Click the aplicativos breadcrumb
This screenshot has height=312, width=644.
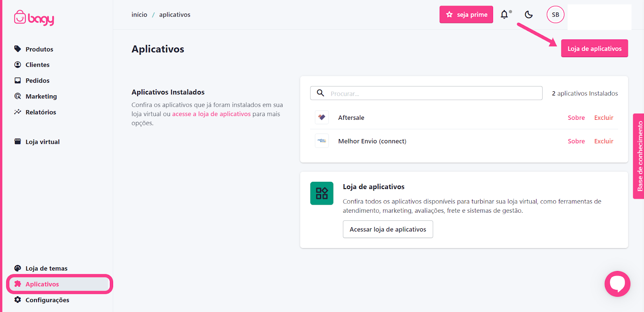click(x=175, y=14)
